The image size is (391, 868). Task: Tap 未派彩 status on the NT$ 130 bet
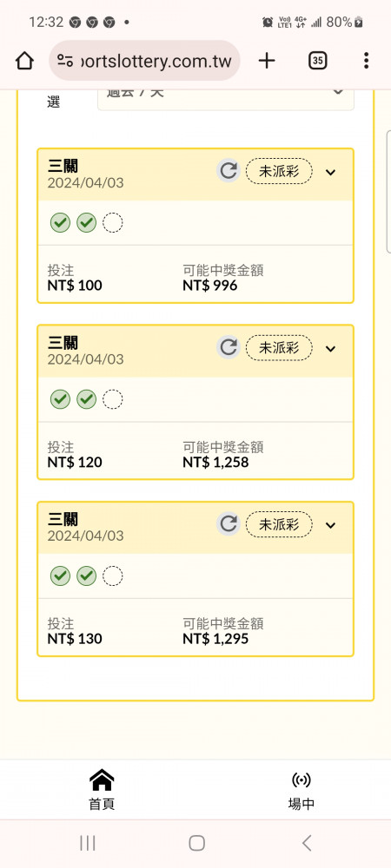click(x=279, y=525)
